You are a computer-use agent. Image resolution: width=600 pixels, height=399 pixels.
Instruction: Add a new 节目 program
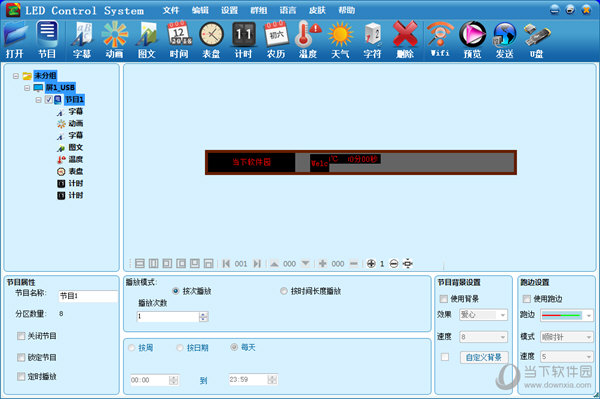[47, 39]
